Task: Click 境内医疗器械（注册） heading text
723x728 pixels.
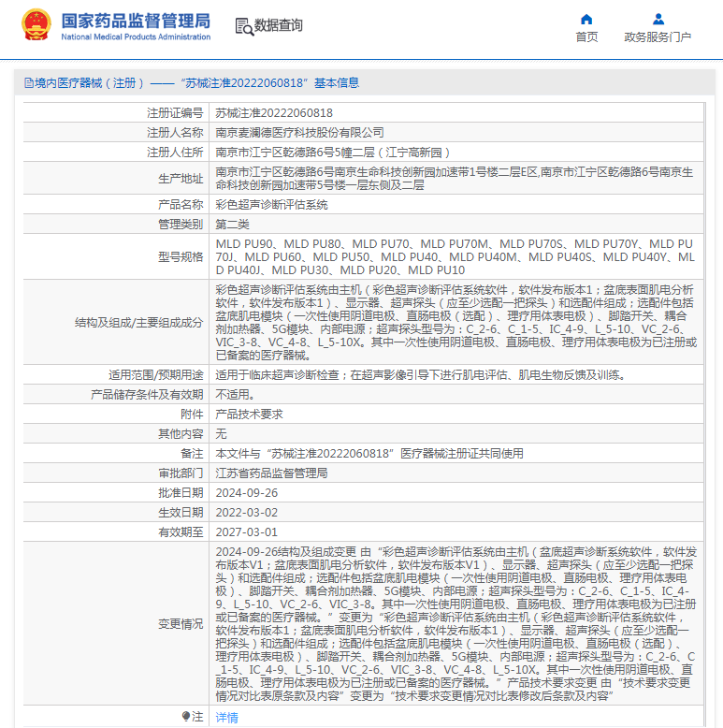Action: 89,83
